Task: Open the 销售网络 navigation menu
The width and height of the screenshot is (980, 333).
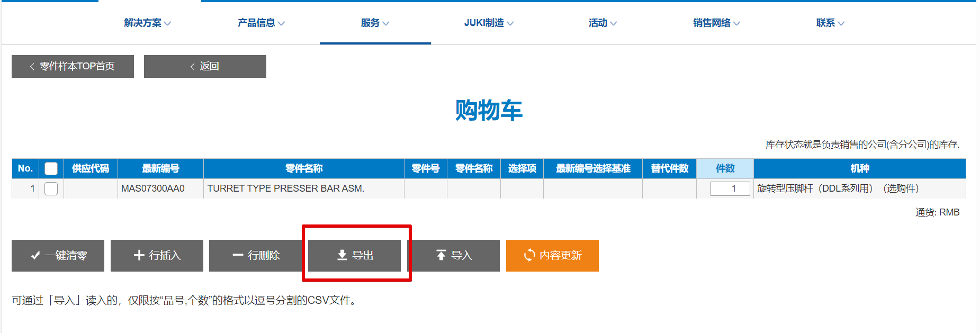Action: click(716, 23)
